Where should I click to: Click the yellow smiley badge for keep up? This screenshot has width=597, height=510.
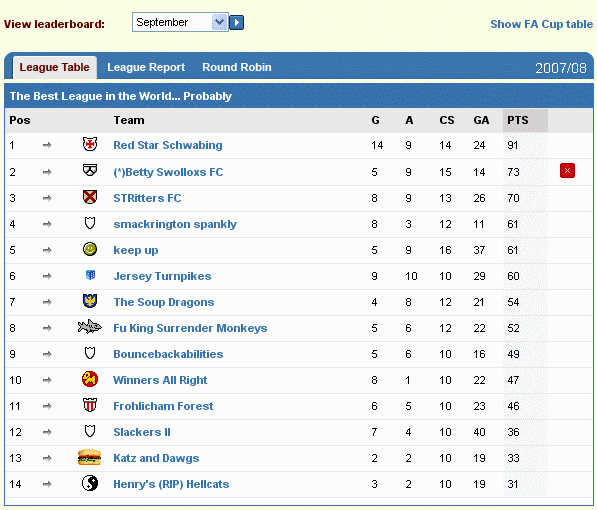click(x=90, y=249)
